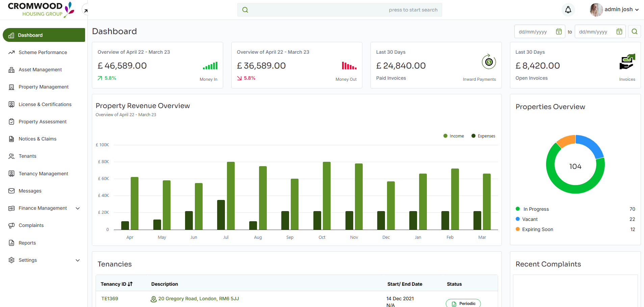644x307 pixels.
Task: Open the end date calendar picker icon
Action: [x=619, y=31]
